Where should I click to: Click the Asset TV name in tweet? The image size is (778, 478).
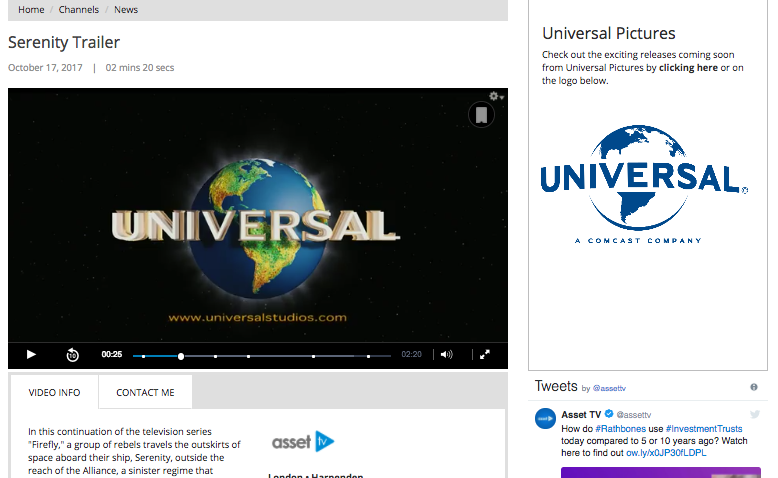(x=581, y=414)
